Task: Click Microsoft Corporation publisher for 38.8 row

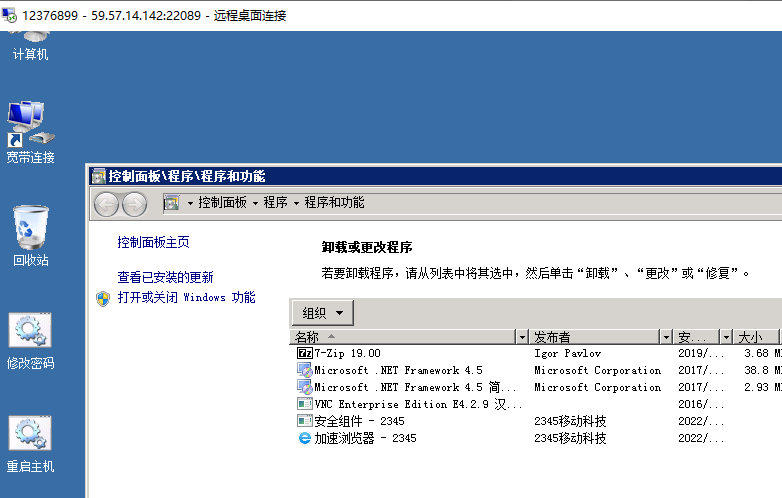Action: point(597,370)
